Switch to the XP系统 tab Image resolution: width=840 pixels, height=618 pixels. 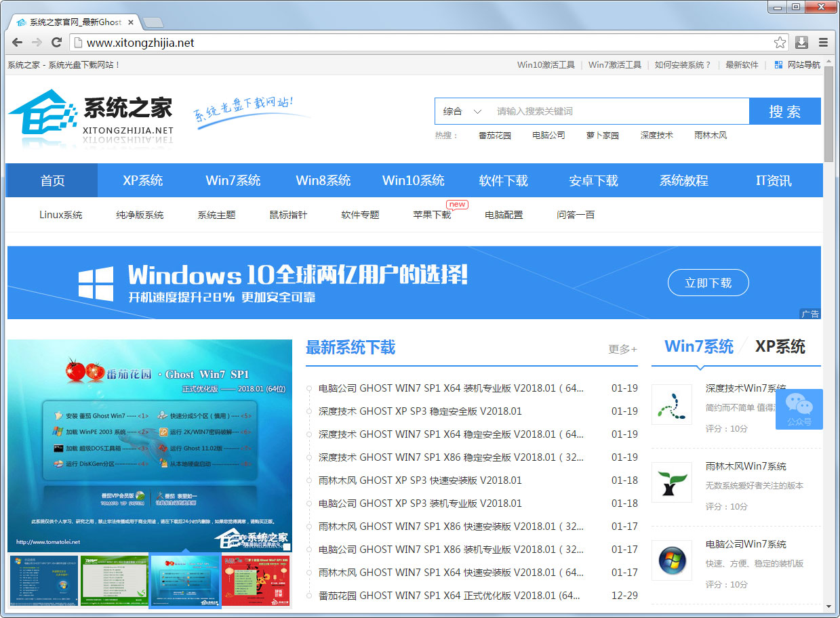[x=780, y=347]
